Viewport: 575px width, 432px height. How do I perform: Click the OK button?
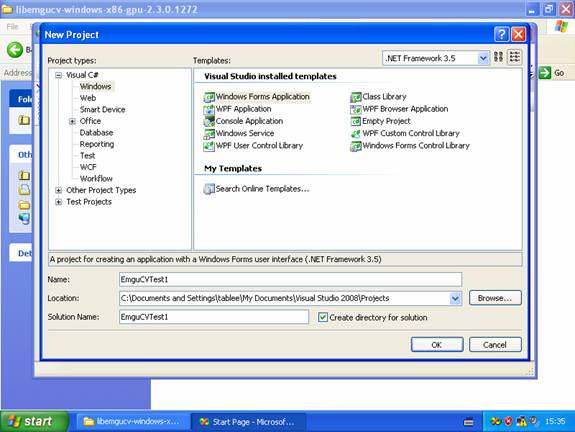click(437, 345)
